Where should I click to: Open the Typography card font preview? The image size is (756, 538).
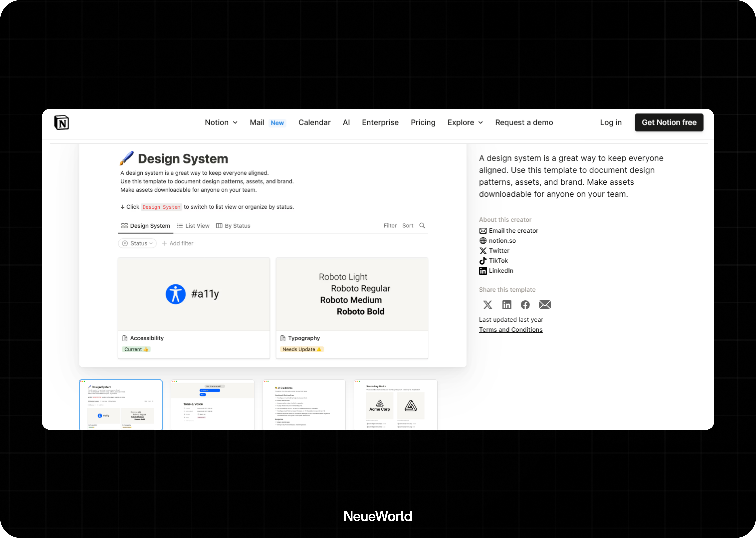click(352, 294)
